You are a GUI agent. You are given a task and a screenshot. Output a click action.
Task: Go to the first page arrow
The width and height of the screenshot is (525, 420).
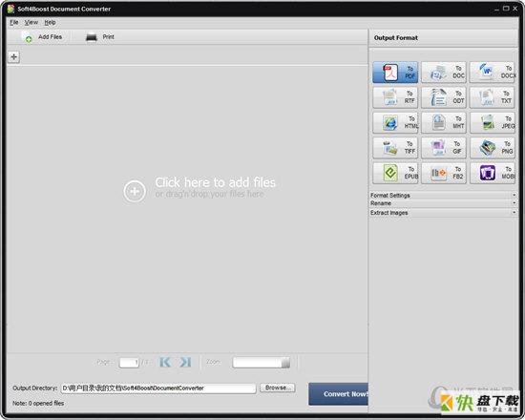tap(165, 362)
